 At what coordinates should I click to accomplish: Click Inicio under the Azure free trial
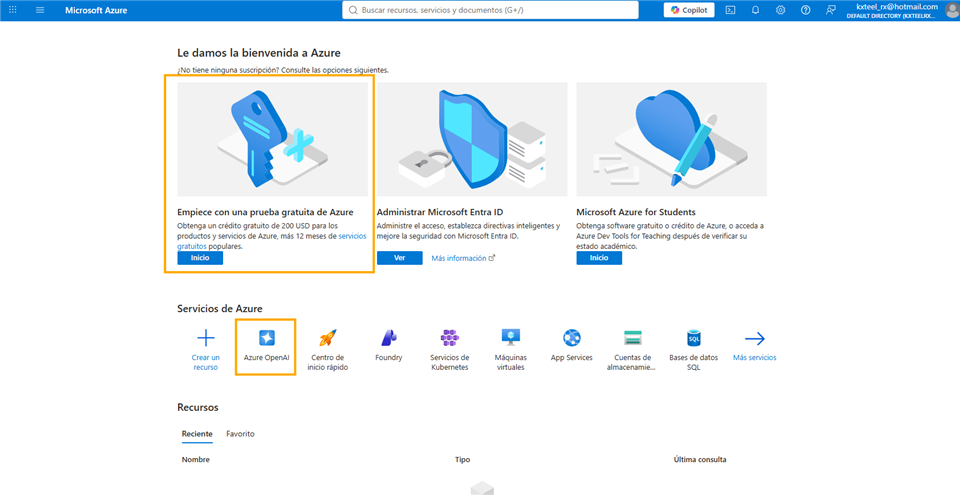coord(200,258)
